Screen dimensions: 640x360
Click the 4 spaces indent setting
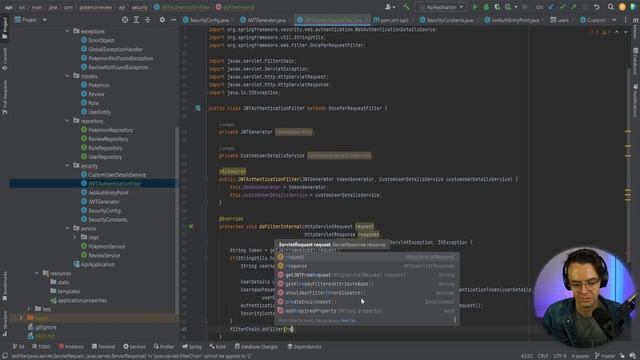click(580, 356)
